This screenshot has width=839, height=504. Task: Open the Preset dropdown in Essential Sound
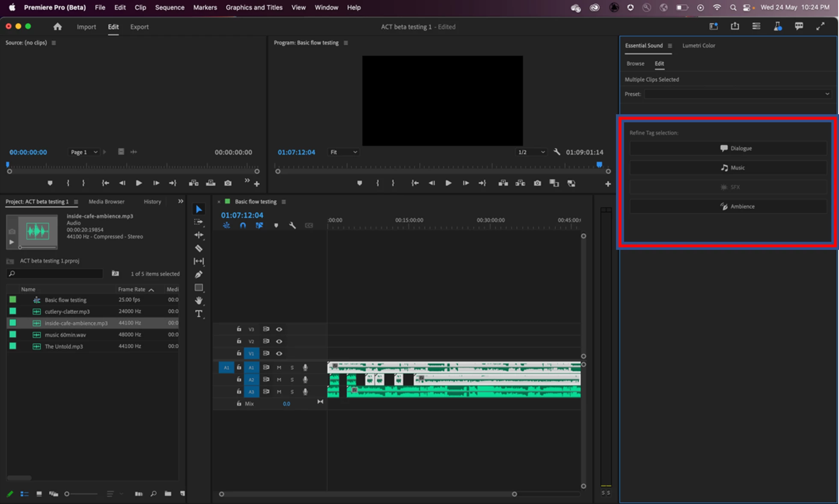point(738,94)
